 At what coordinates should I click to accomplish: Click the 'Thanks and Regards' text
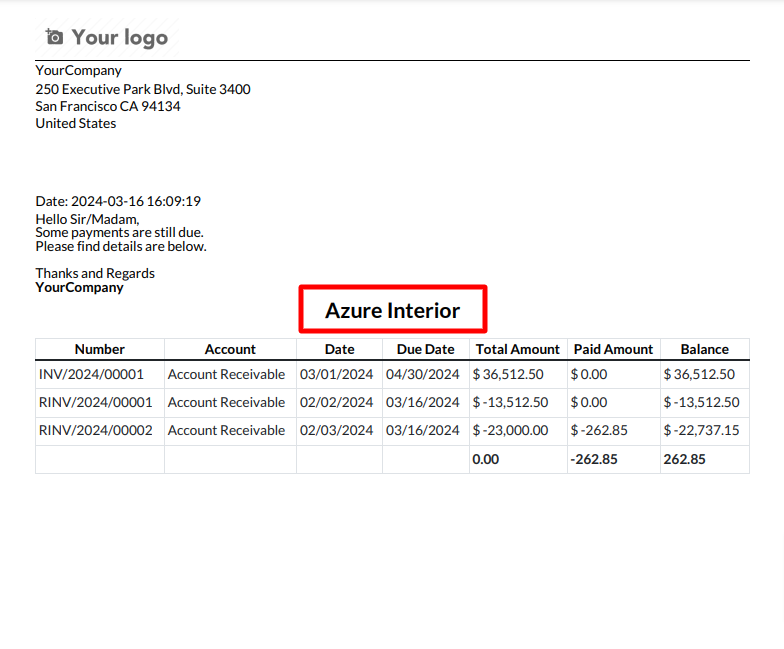[x=95, y=274]
